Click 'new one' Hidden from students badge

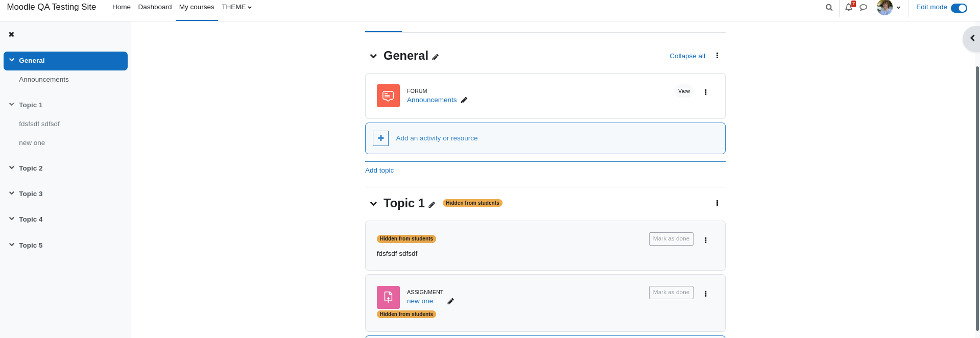(407, 315)
